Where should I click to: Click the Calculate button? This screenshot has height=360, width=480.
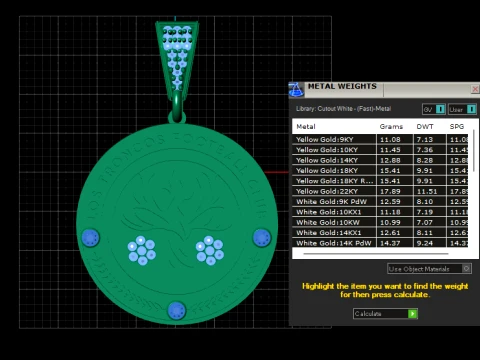click(385, 314)
